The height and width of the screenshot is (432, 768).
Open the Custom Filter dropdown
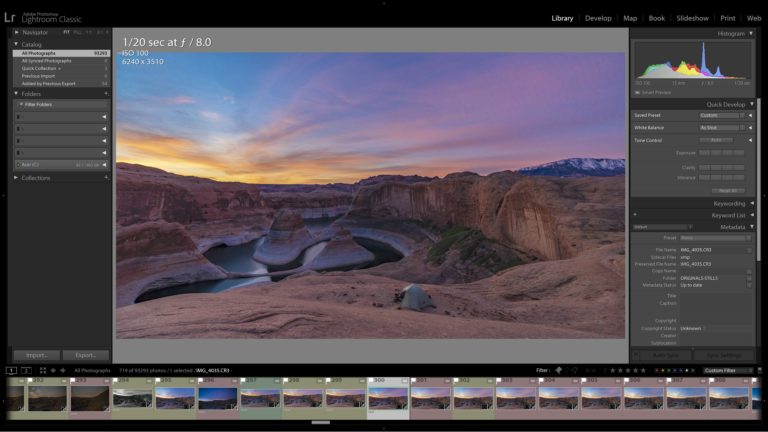[x=728, y=370]
